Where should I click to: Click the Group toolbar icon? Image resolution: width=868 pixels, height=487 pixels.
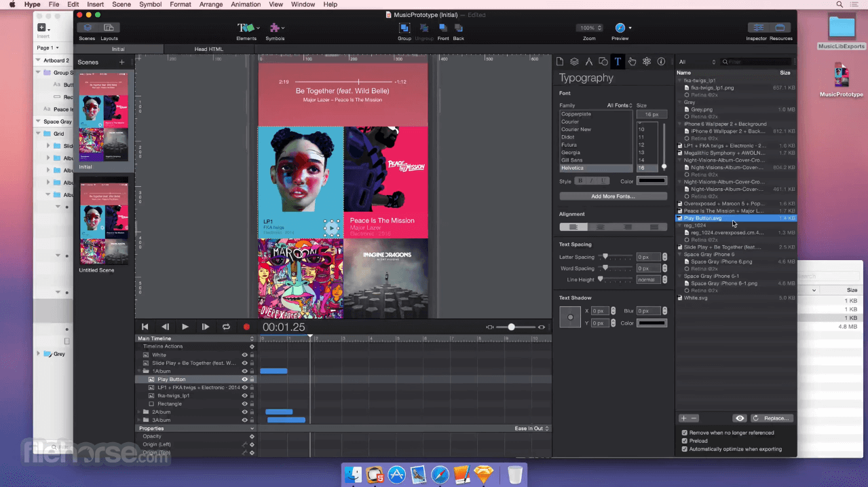404,28
